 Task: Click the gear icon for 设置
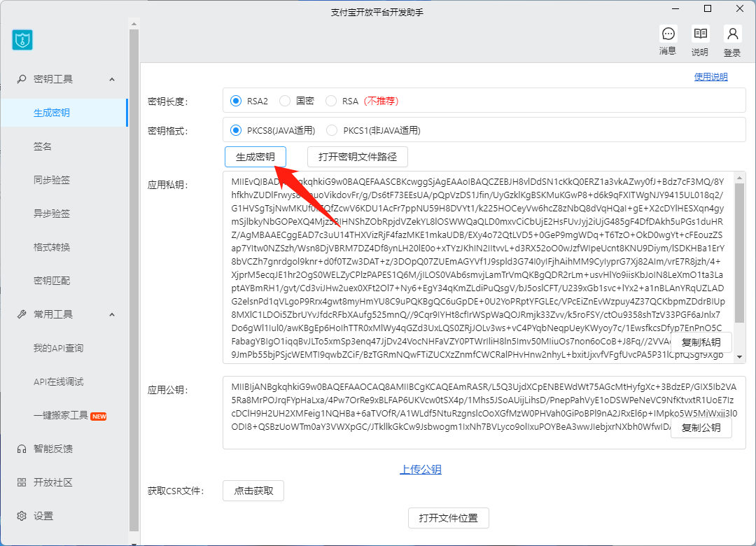click(22, 516)
